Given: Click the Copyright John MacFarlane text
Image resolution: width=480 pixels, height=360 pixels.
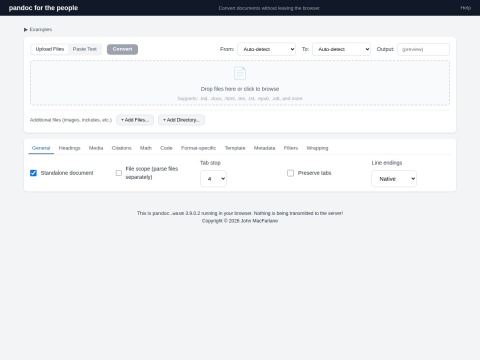Looking at the screenshot, I should coord(240,221).
